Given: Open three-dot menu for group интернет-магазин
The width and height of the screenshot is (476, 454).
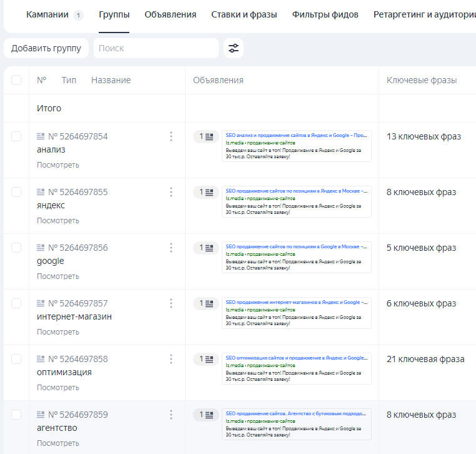Looking at the screenshot, I should (x=171, y=303).
